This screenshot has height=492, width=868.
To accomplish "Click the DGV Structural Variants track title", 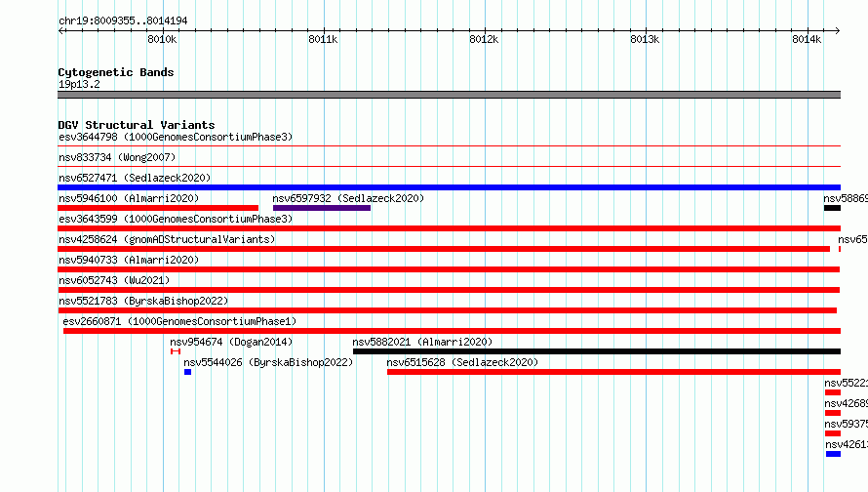I will [137, 125].
